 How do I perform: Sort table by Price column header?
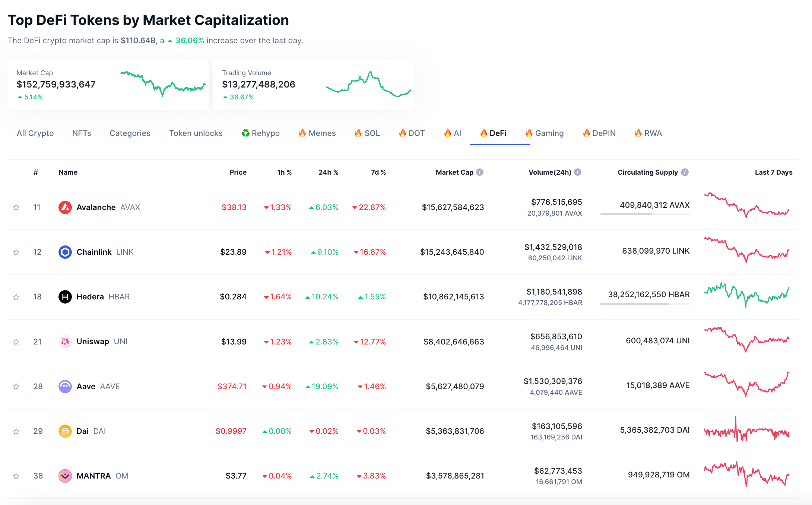[238, 172]
